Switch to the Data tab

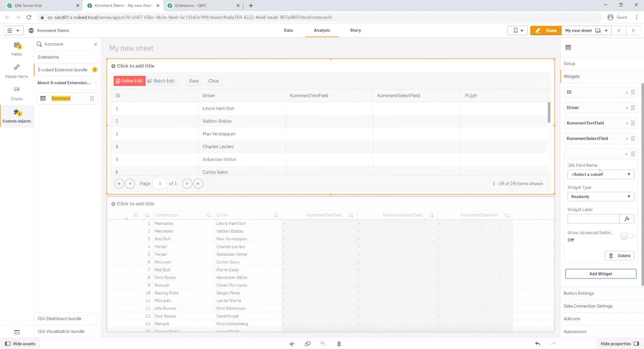click(x=288, y=30)
